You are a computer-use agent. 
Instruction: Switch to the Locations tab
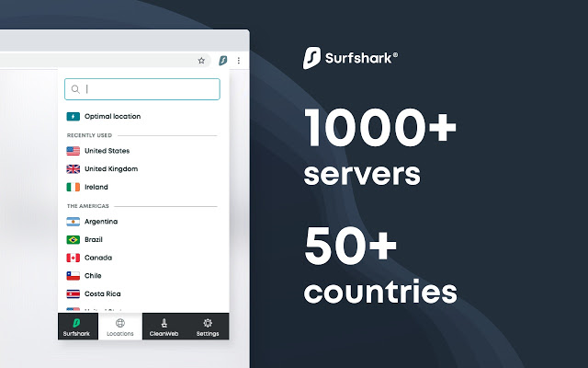click(x=120, y=327)
